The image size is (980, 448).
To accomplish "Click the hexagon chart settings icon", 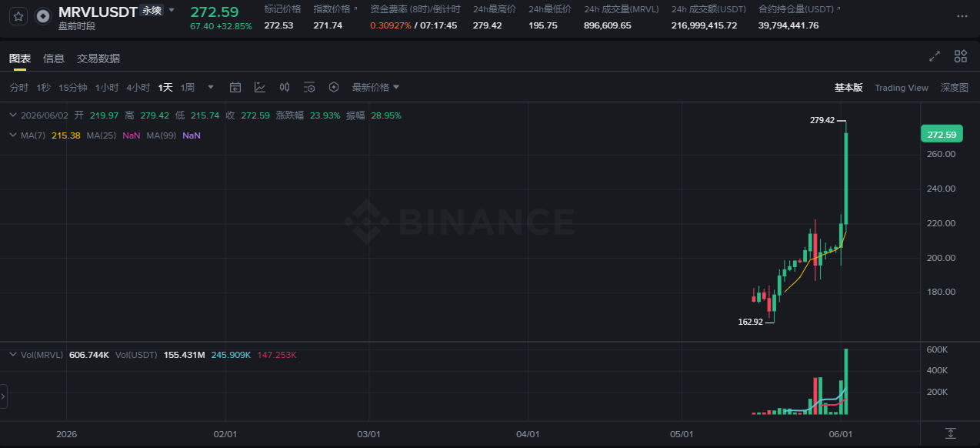I will (x=334, y=87).
